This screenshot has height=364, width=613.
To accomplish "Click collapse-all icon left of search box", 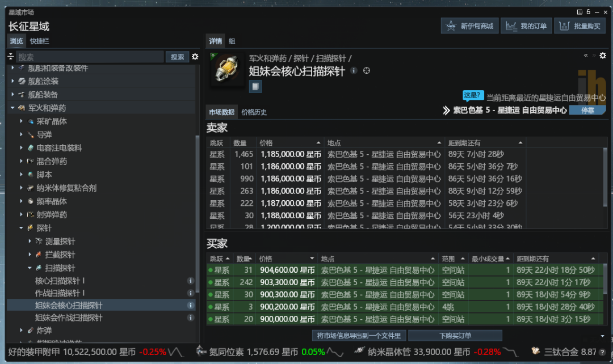I will click(x=10, y=57).
